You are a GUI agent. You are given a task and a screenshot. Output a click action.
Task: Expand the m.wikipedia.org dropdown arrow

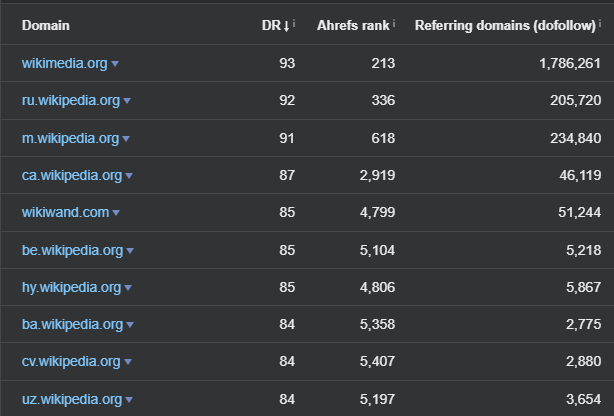[125, 138]
